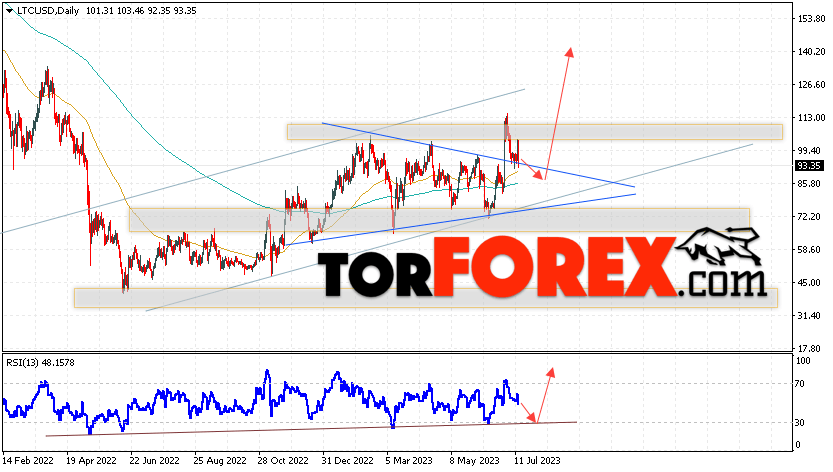Click the 17.80 price axis label
This screenshot has height=472, width=833.
(812, 348)
